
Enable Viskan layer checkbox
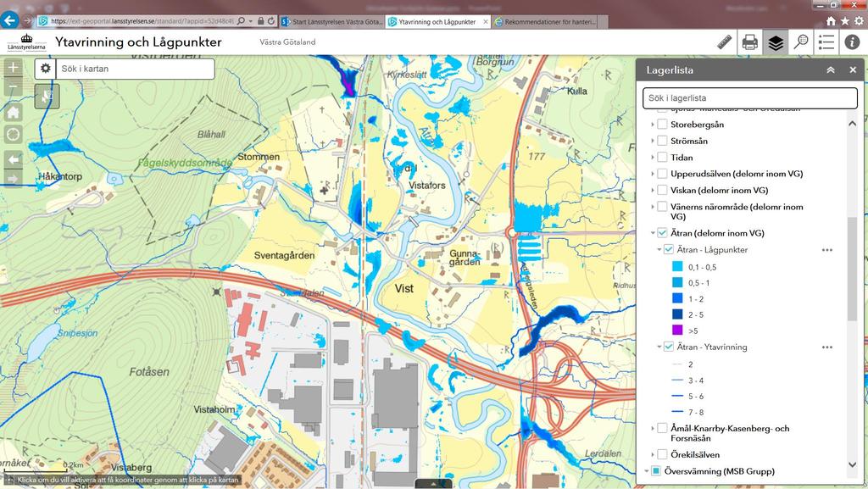(662, 191)
